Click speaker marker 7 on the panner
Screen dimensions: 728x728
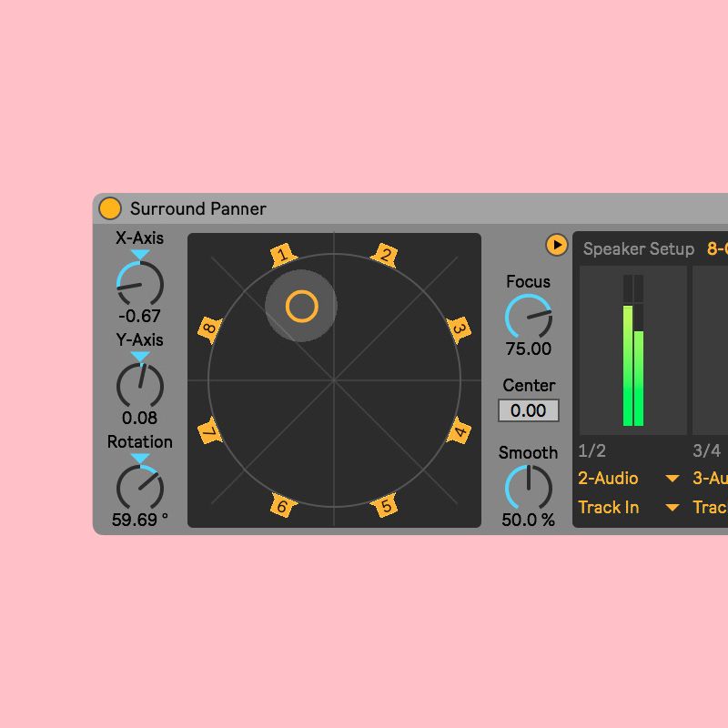pyautogui.click(x=210, y=430)
